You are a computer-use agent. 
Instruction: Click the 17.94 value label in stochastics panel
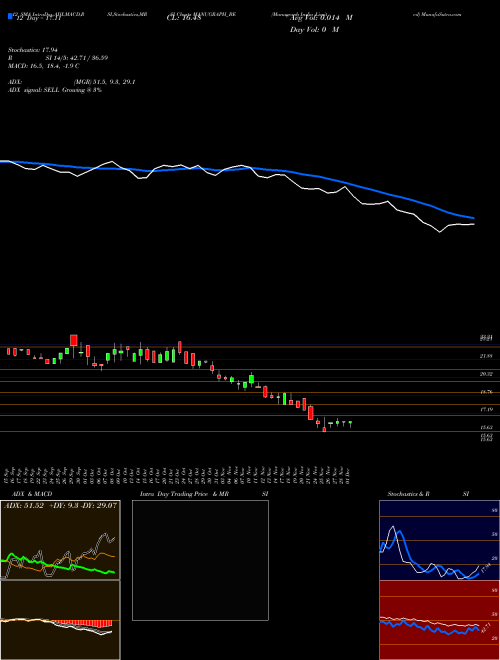click(484, 568)
